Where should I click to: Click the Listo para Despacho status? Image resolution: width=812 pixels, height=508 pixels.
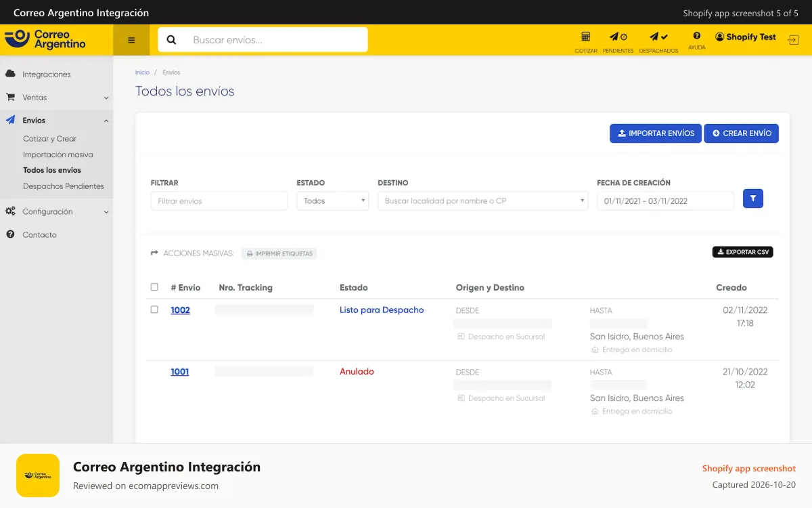[382, 310]
